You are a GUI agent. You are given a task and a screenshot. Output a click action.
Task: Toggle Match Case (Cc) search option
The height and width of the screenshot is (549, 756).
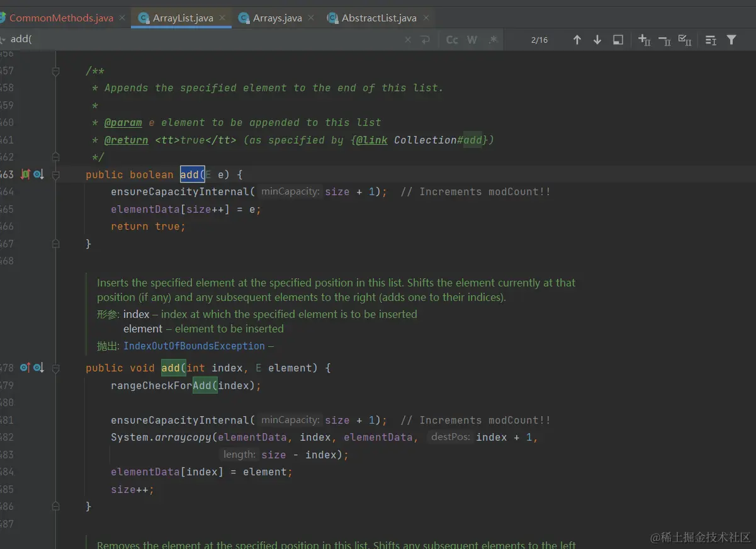[452, 40]
